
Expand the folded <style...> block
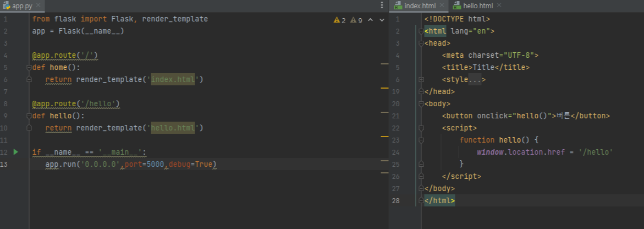pyautogui.click(x=421, y=80)
